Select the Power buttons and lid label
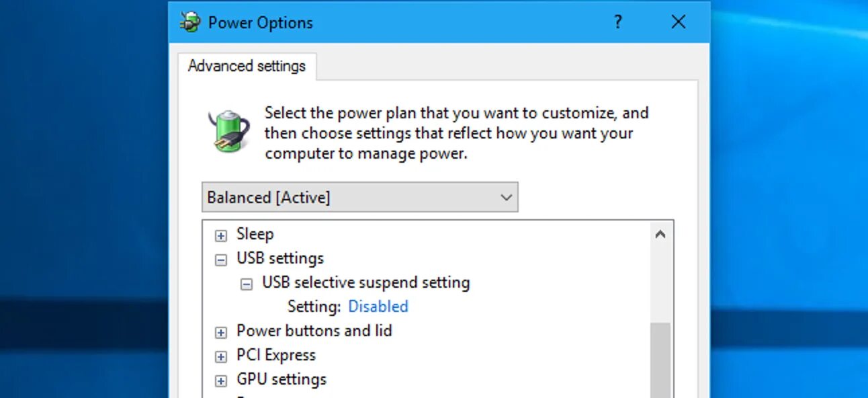This screenshot has width=868, height=398. (314, 331)
